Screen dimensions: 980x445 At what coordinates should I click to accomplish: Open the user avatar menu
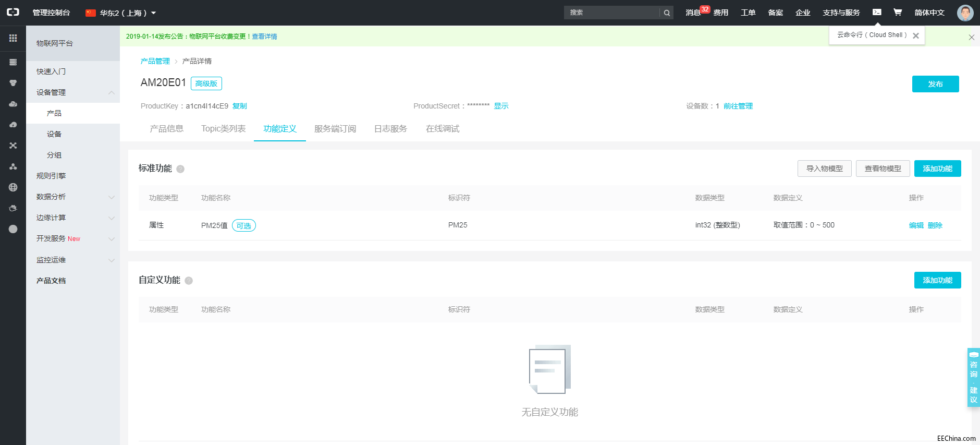[x=965, y=13]
